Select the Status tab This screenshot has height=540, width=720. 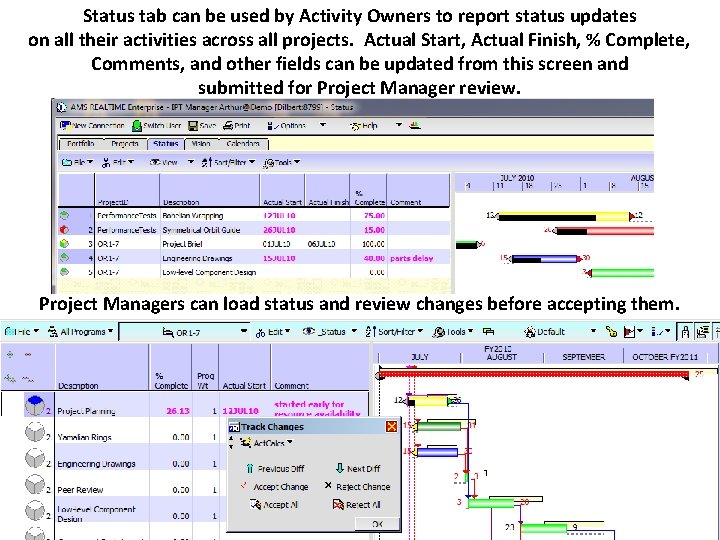(x=165, y=144)
